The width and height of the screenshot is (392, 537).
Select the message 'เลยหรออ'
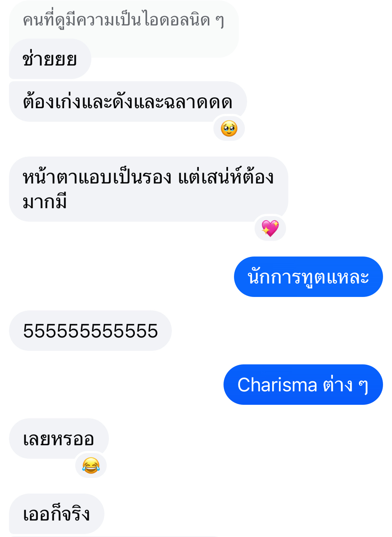pyautogui.click(x=59, y=439)
